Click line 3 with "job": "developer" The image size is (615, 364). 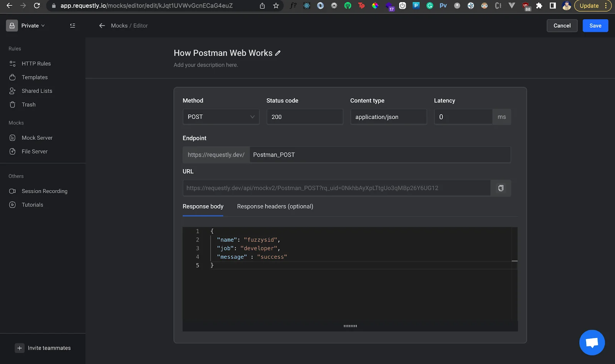(248, 248)
